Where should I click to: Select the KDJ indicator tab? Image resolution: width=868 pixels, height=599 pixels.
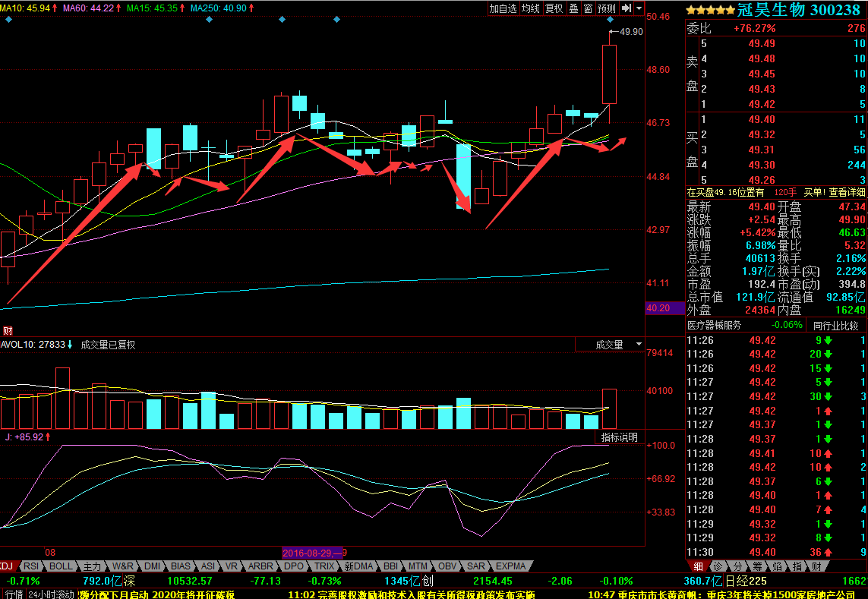coord(6,566)
